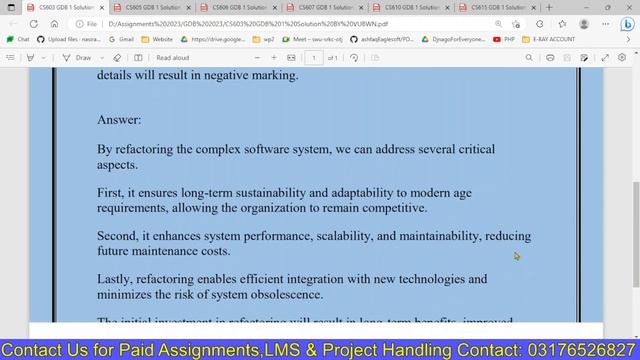Expand Draw tool pen options
The image size is (640, 360).
pos(102,58)
